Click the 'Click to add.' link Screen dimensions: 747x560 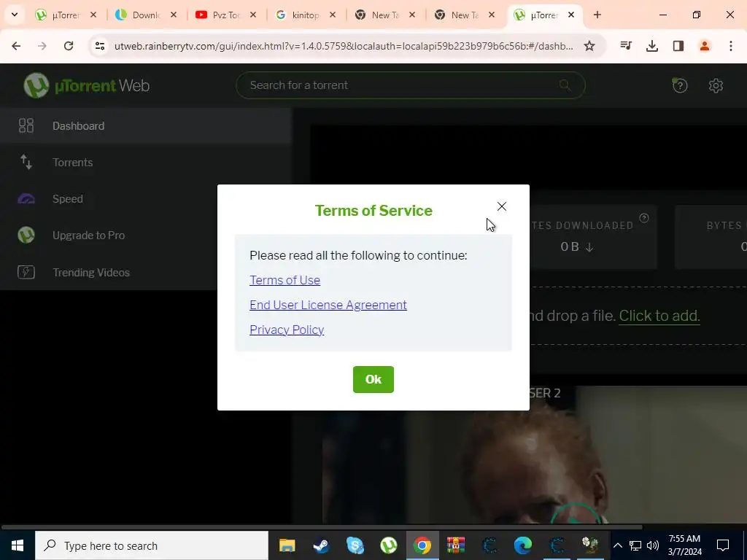(x=659, y=316)
